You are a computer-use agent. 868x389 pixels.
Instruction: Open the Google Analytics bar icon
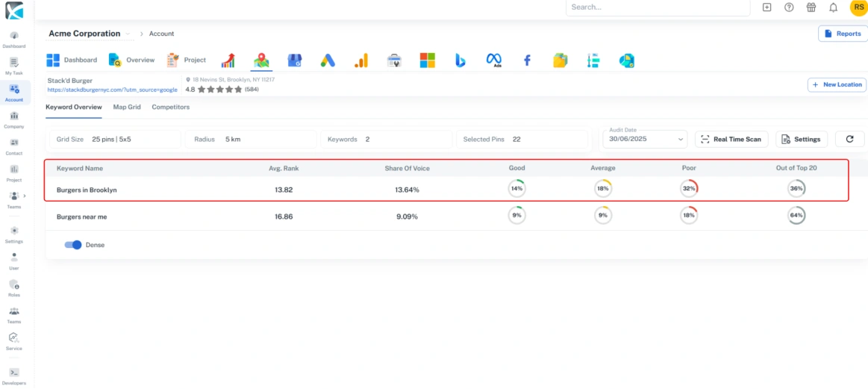(361, 60)
